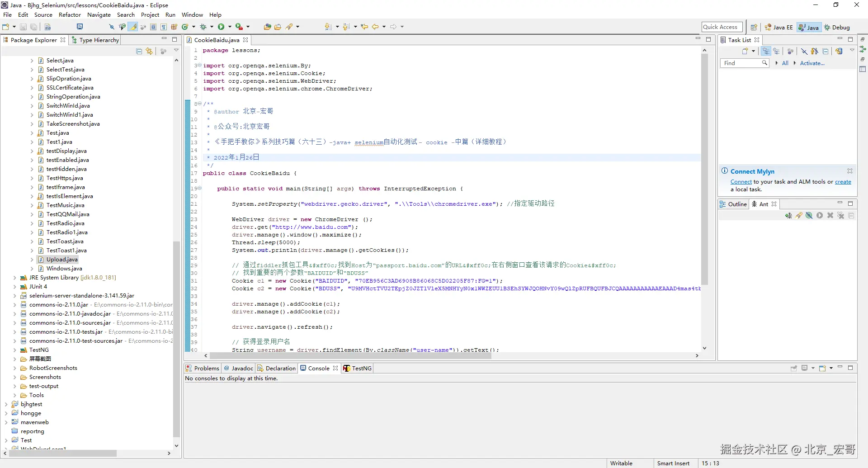Click the Debug bug icon in toolbar
The height and width of the screenshot is (468, 868).
coord(203,27)
